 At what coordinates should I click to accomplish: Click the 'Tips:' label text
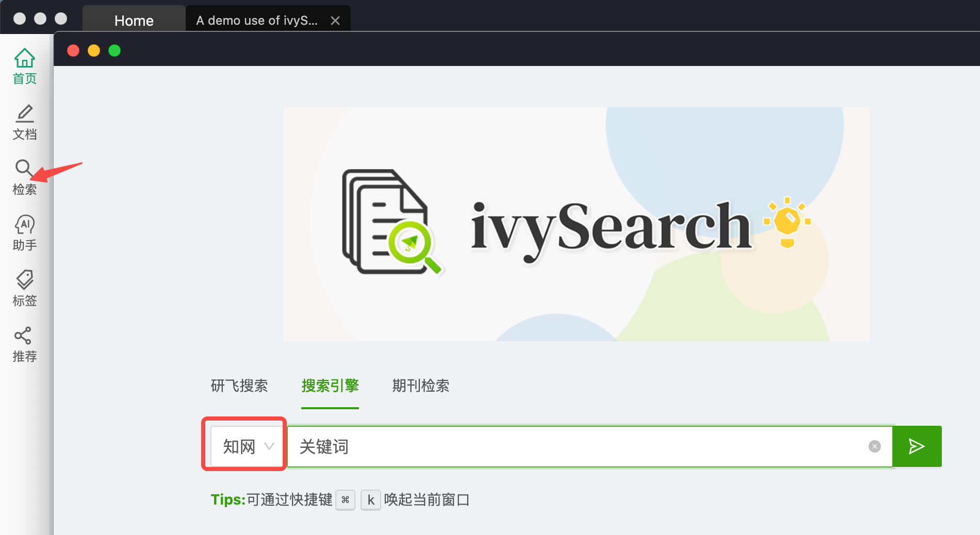(x=228, y=499)
